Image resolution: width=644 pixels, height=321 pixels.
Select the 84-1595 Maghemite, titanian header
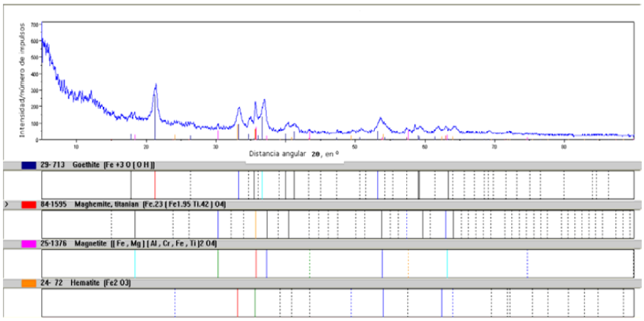tap(132, 204)
